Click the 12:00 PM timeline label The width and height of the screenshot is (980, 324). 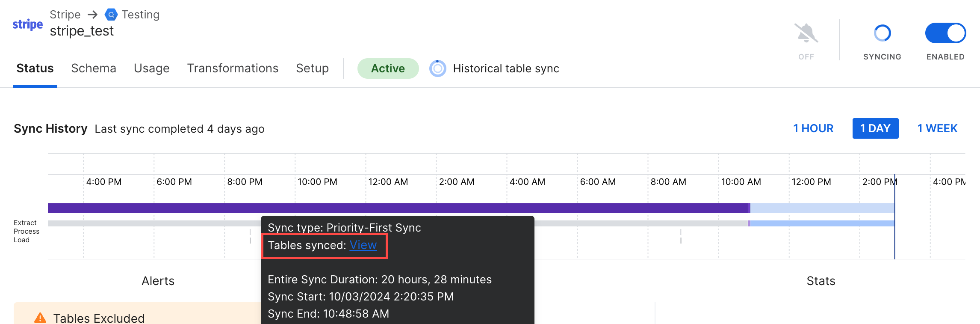[x=811, y=182]
